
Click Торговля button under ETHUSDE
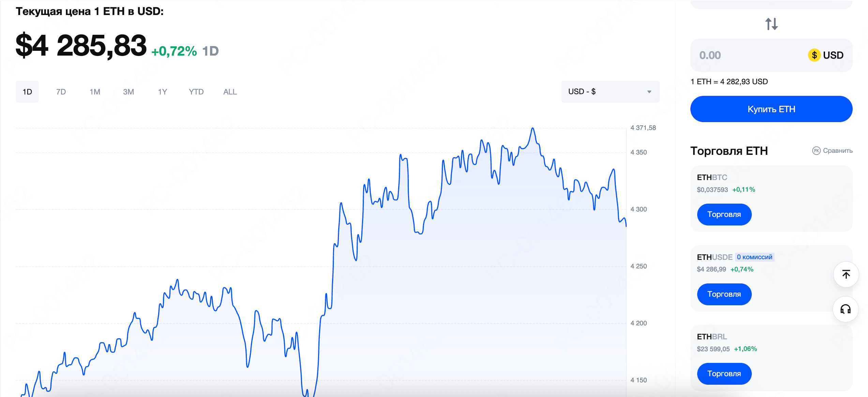tap(724, 294)
